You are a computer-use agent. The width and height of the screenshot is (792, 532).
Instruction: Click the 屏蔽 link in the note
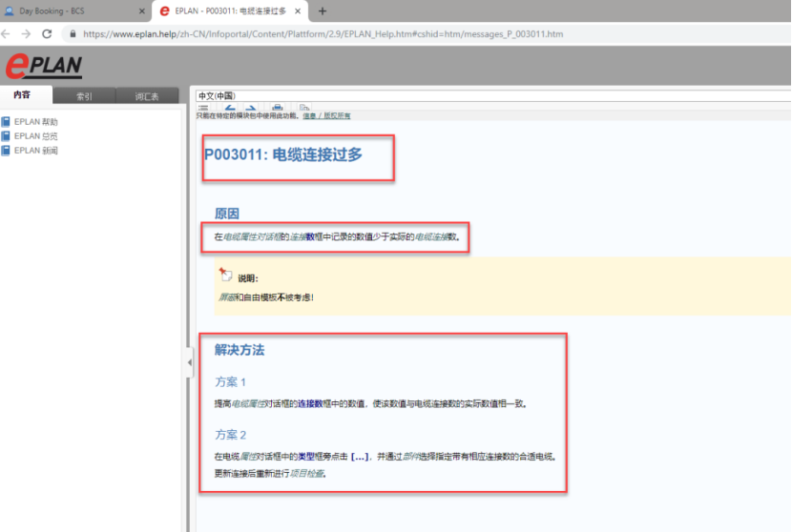[x=227, y=297]
